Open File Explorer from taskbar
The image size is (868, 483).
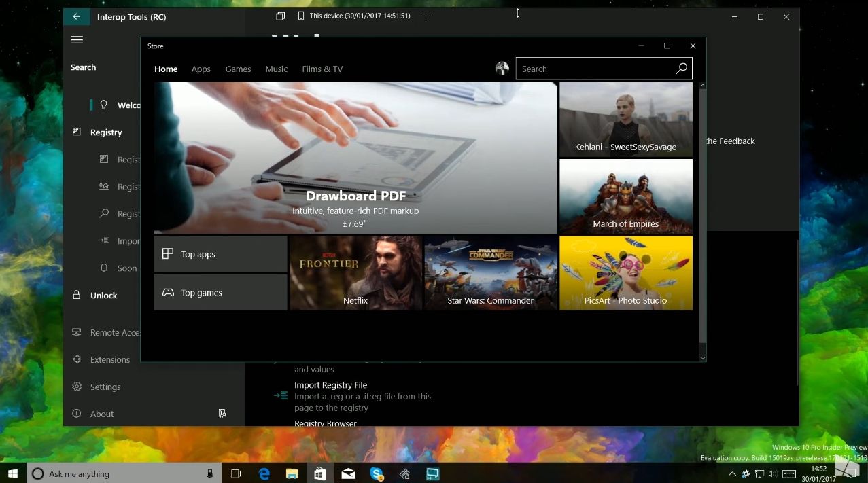pos(292,473)
